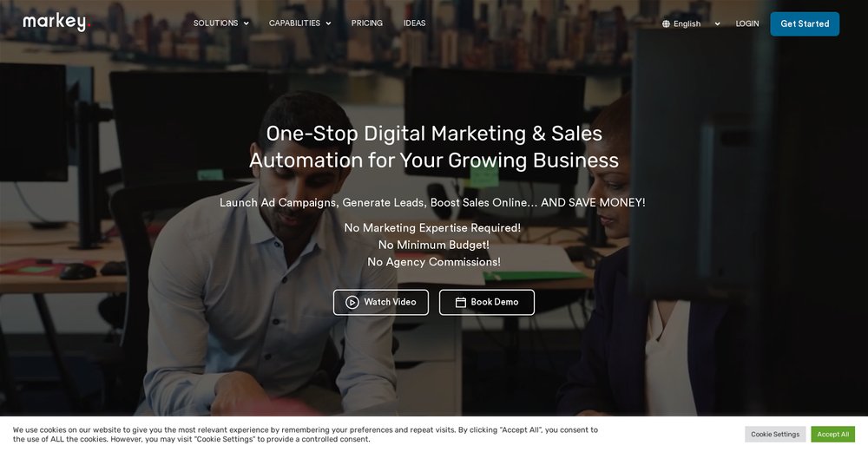Click the play circle icon in Watch Video

352,302
